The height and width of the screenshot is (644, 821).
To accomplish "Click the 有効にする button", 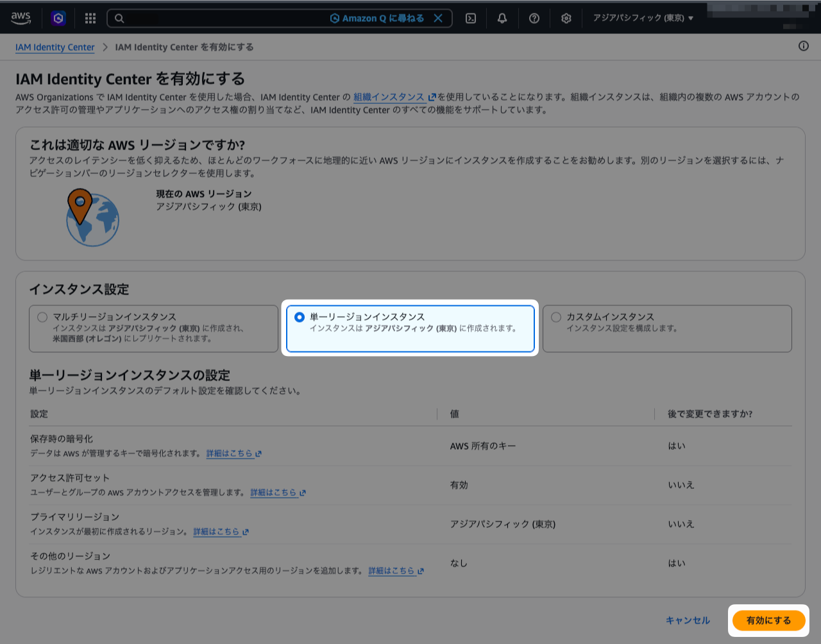I will [768, 620].
